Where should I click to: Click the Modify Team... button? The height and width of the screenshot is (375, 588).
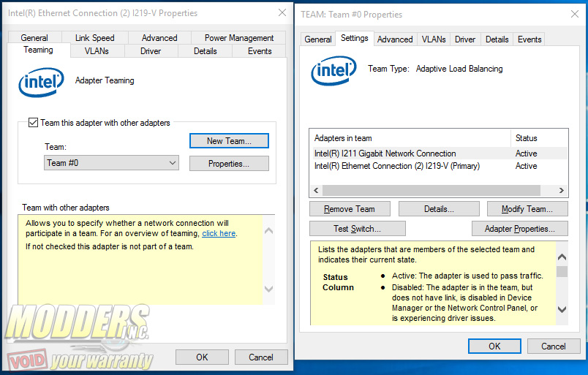click(x=527, y=209)
